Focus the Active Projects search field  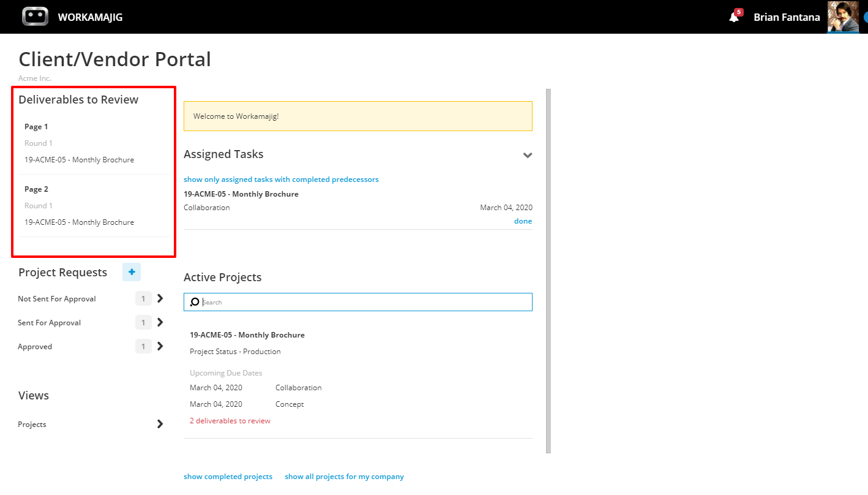[358, 302]
